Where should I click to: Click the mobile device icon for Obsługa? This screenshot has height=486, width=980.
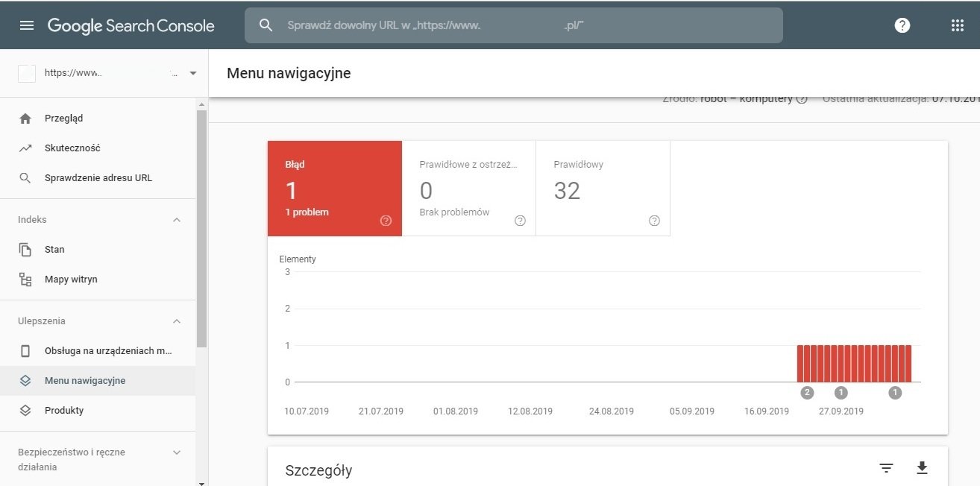tap(25, 351)
